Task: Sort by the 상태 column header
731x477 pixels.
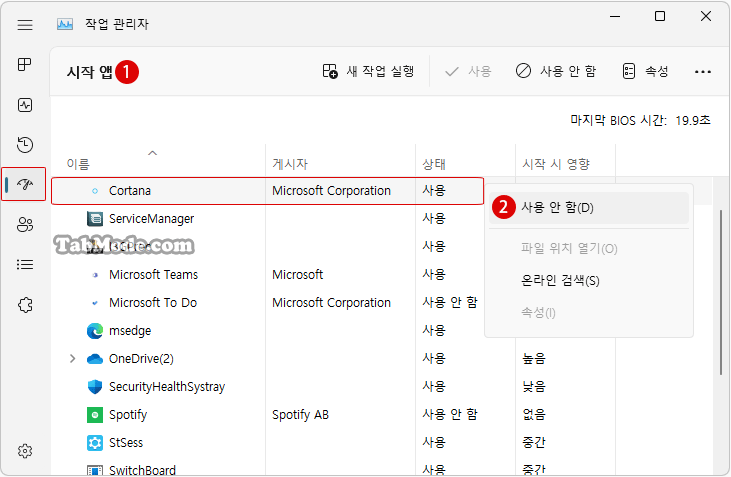Action: [x=434, y=164]
